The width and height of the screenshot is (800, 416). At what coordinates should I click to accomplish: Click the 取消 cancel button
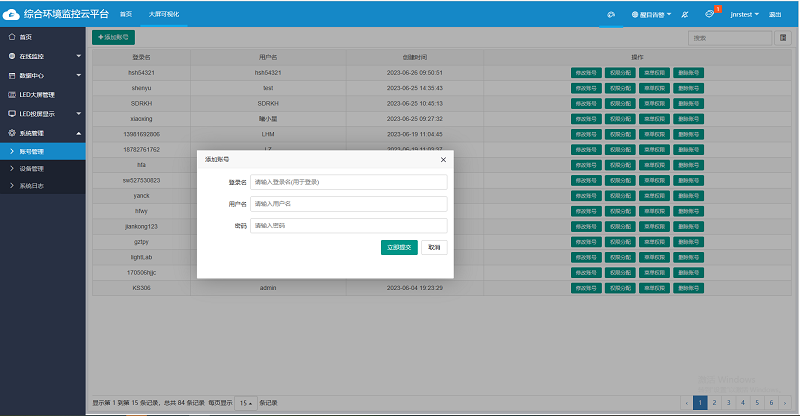(x=434, y=247)
